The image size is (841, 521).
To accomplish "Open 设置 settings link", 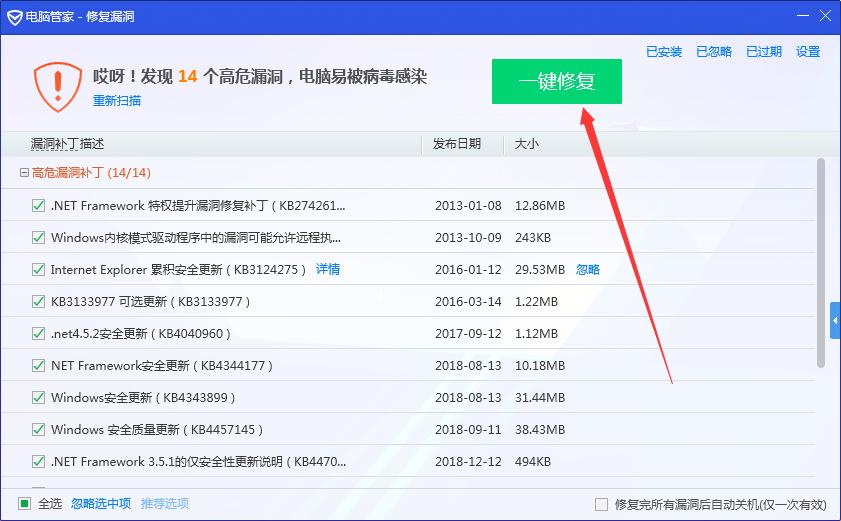I will pos(808,52).
